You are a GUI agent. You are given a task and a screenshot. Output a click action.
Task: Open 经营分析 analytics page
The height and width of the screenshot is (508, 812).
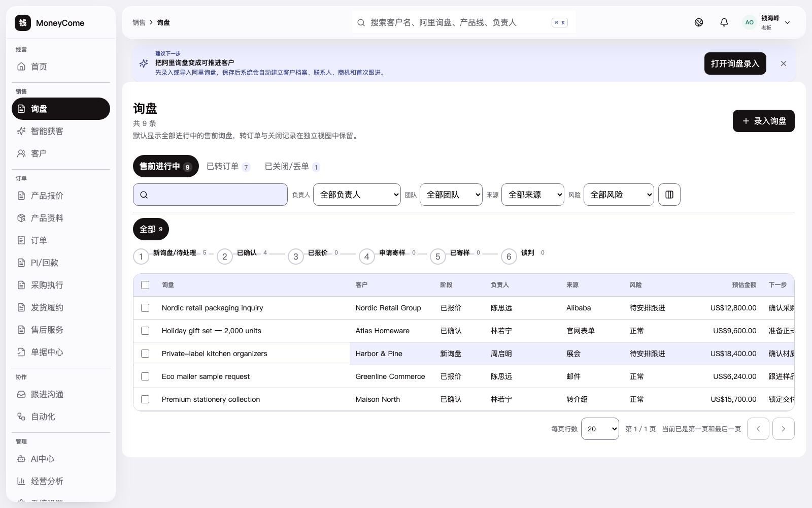pyautogui.click(x=60, y=481)
